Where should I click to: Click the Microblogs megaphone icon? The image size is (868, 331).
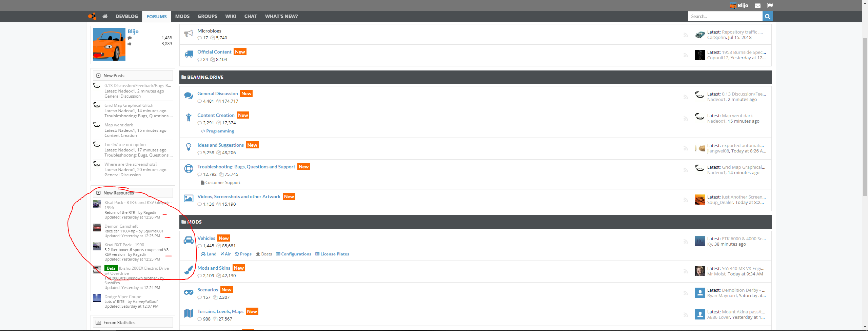tap(189, 34)
